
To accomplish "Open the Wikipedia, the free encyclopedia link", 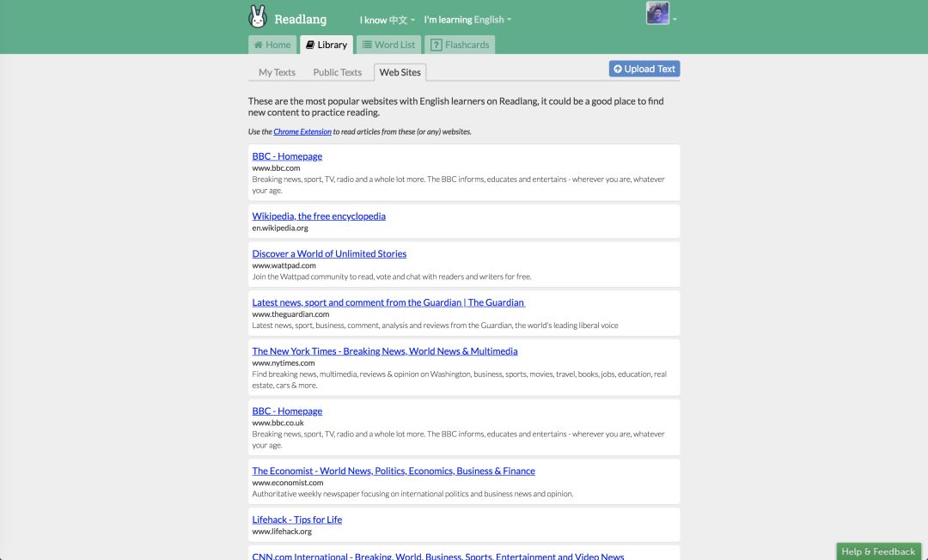I will [319, 216].
